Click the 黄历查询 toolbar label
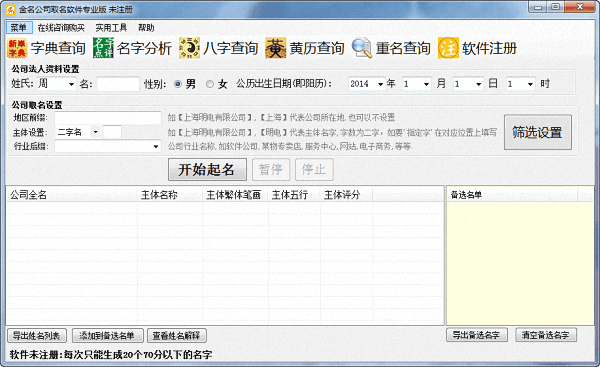Viewport: 600px width, 367px height. pyautogui.click(x=317, y=48)
